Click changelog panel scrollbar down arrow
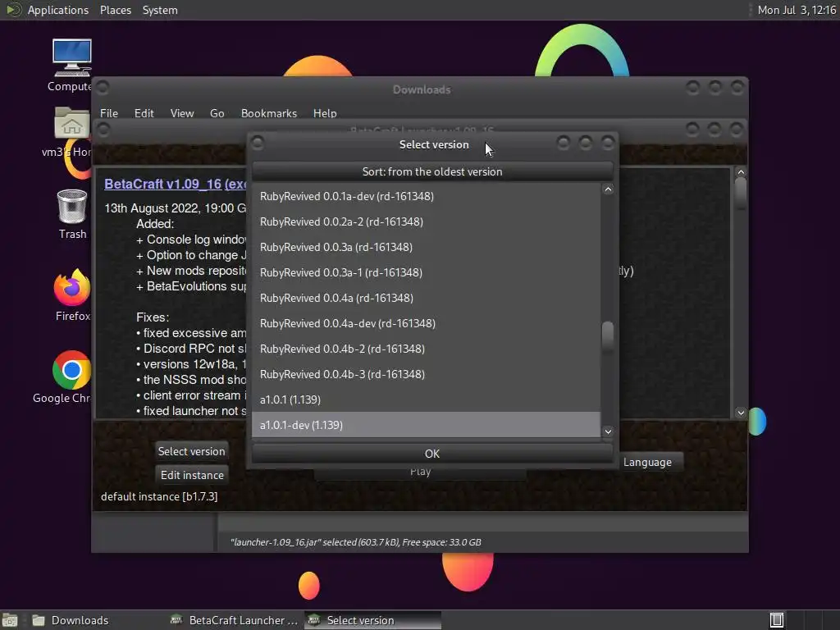The width and height of the screenshot is (840, 630). pyautogui.click(x=741, y=413)
